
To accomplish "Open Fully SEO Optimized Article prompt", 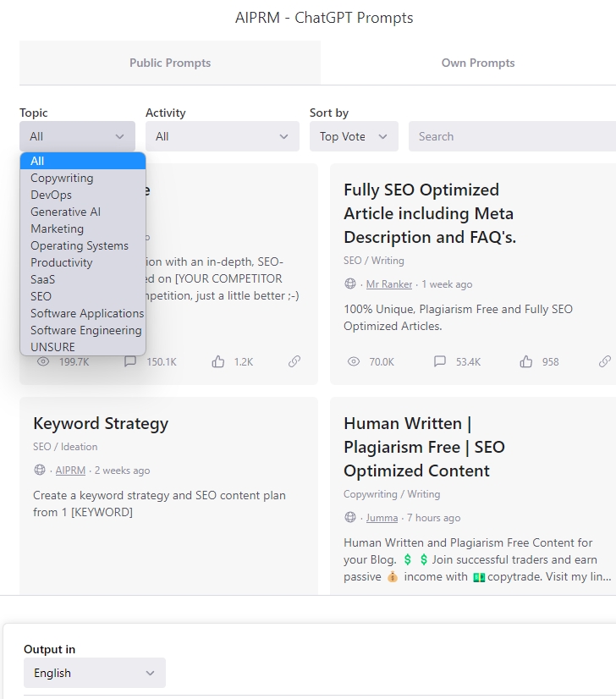I will coord(430,213).
